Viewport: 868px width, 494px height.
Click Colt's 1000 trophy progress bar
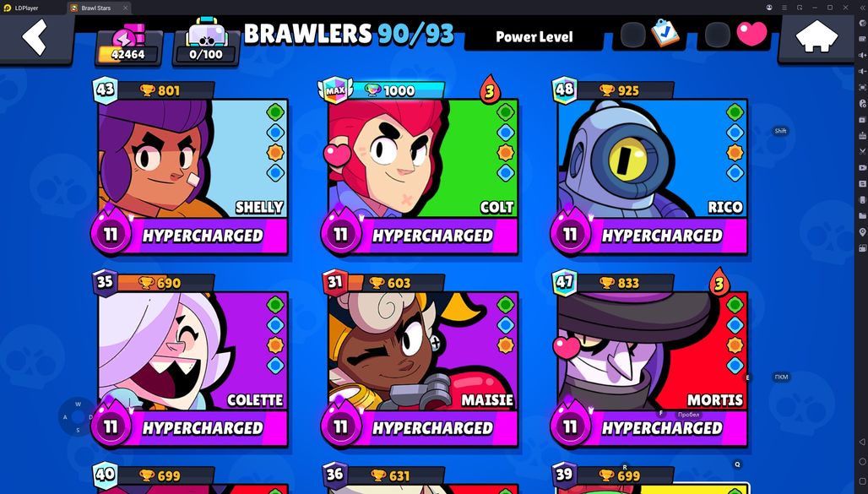pos(396,90)
